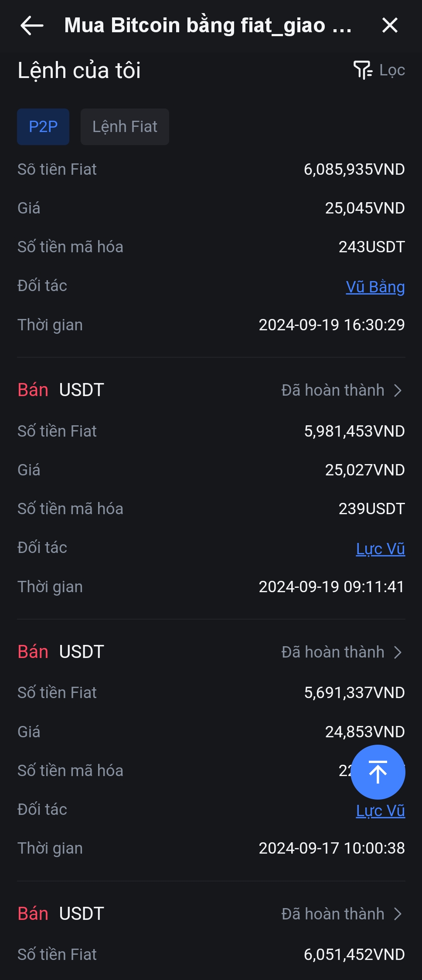
Task: Tap Đã hoàn thành status above 5,691,337VND
Action: [333, 652]
